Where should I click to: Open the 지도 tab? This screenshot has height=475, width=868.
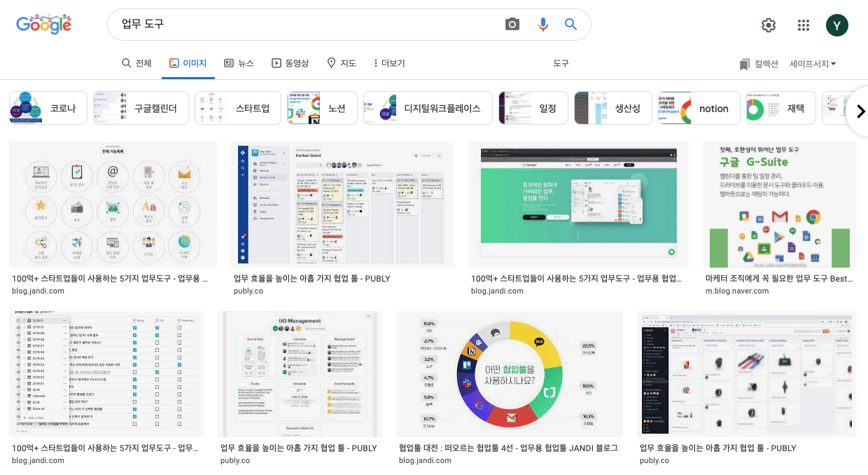tap(342, 63)
